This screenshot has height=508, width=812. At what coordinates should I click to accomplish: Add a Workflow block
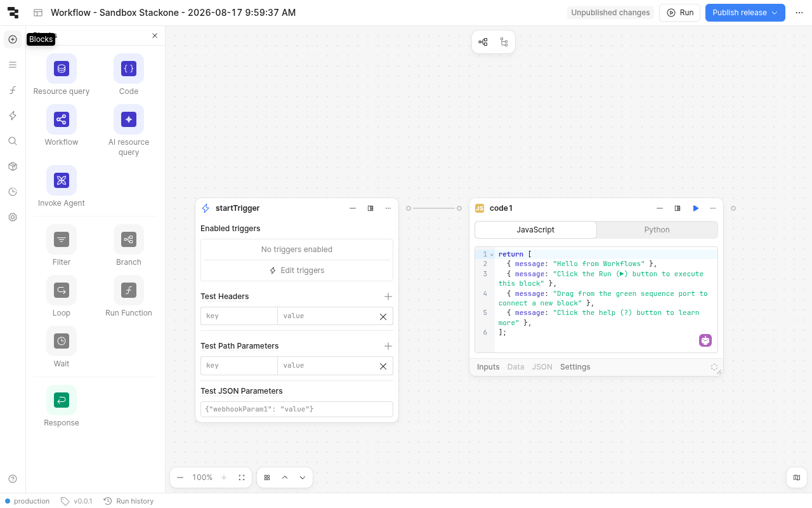(62, 125)
